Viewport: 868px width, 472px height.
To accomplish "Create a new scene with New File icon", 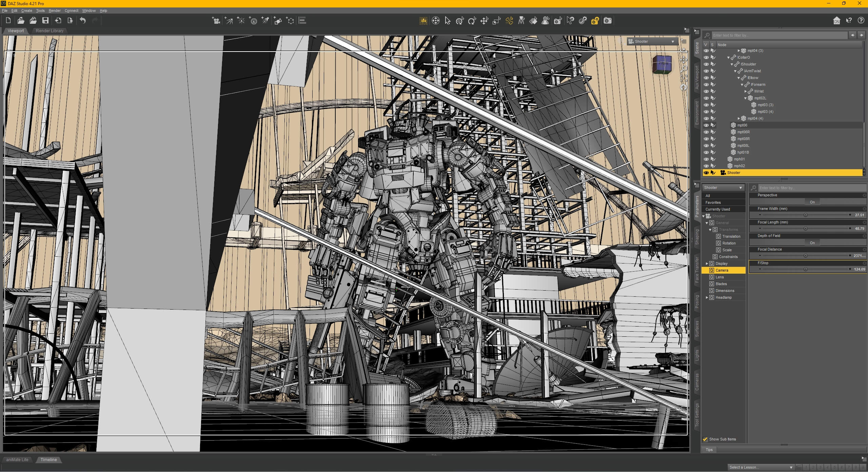I will point(8,21).
